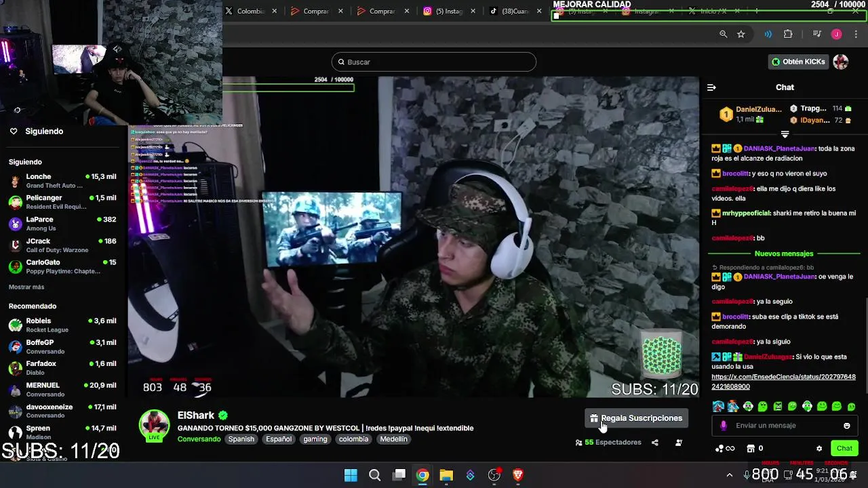Close the Colombia X tab
This screenshot has height=488, width=868.
275,12
